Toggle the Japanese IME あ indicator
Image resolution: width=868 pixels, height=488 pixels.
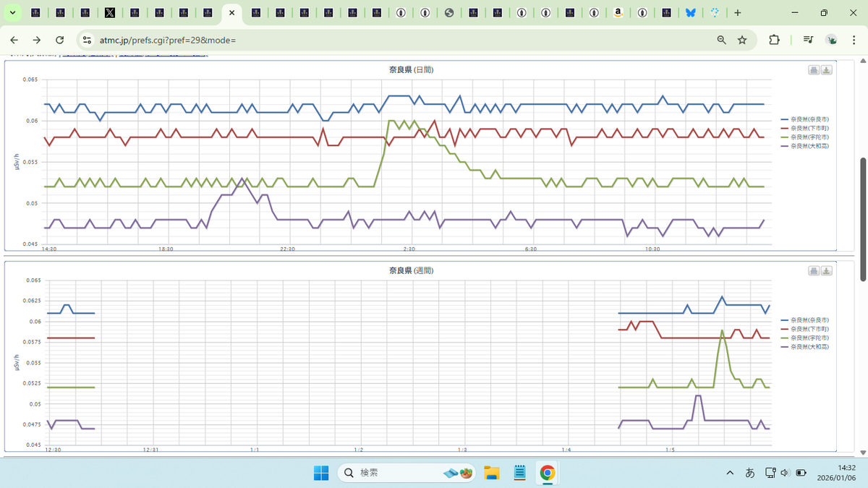(750, 473)
